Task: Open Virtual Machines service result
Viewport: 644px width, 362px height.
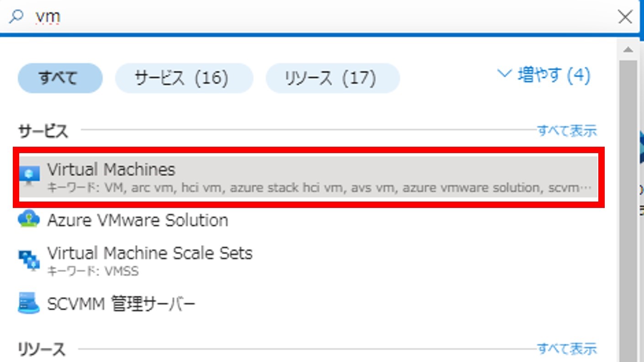Action: pos(111,170)
